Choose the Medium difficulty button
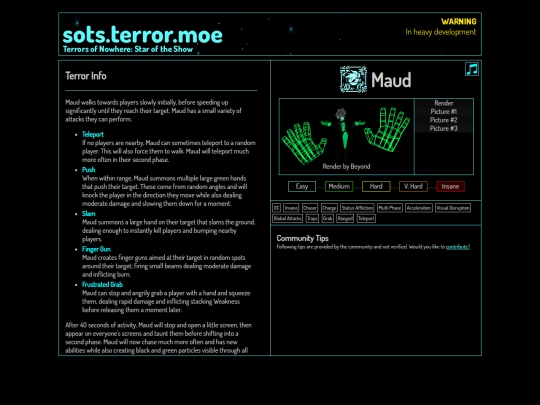The image size is (540, 405). (x=339, y=186)
